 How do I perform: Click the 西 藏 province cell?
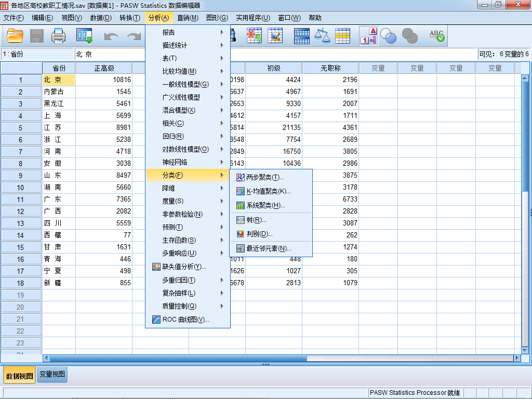click(x=59, y=235)
